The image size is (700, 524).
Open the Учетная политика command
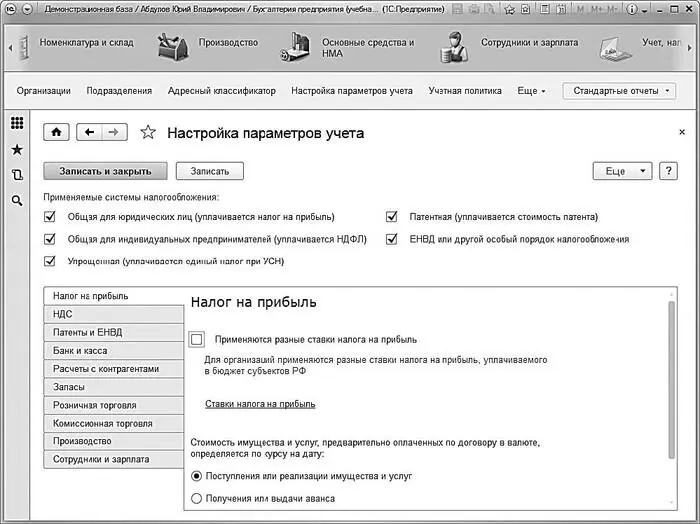[465, 91]
